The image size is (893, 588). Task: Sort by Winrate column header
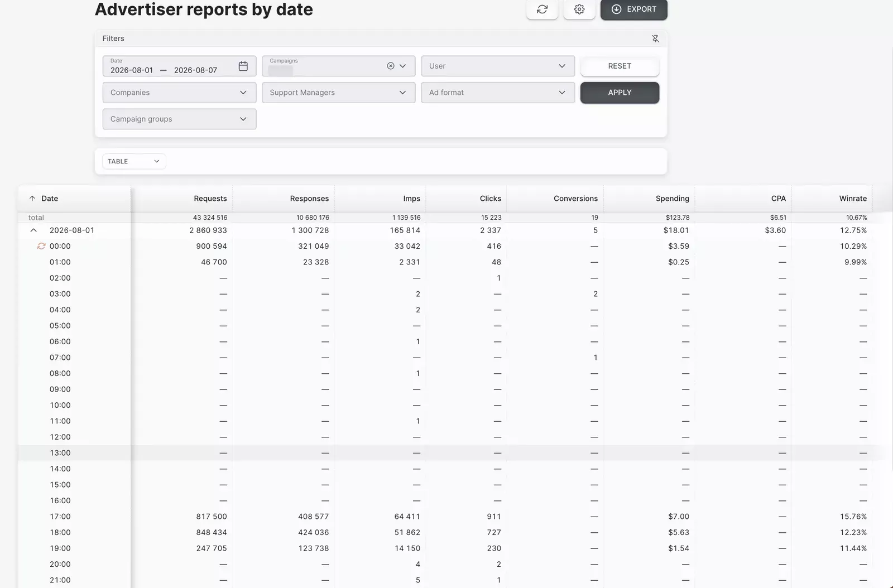(x=853, y=199)
